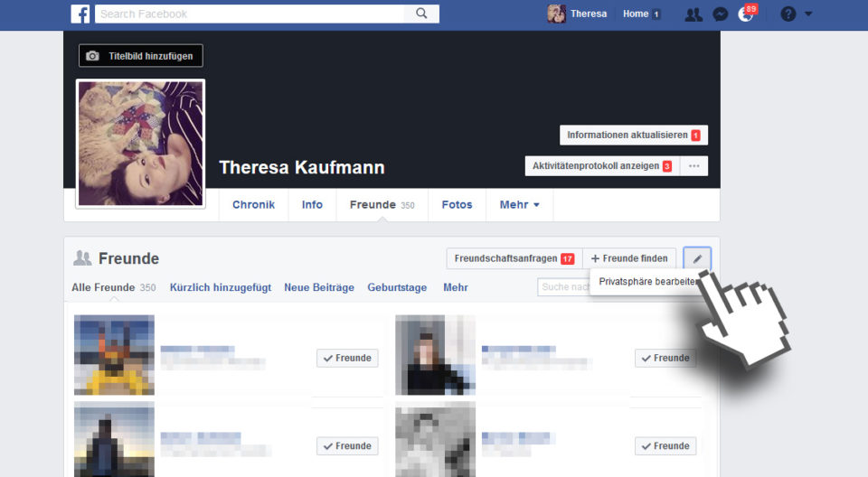868x477 pixels.
Task: Open Freundschaftsanfragen button
Action: point(514,258)
